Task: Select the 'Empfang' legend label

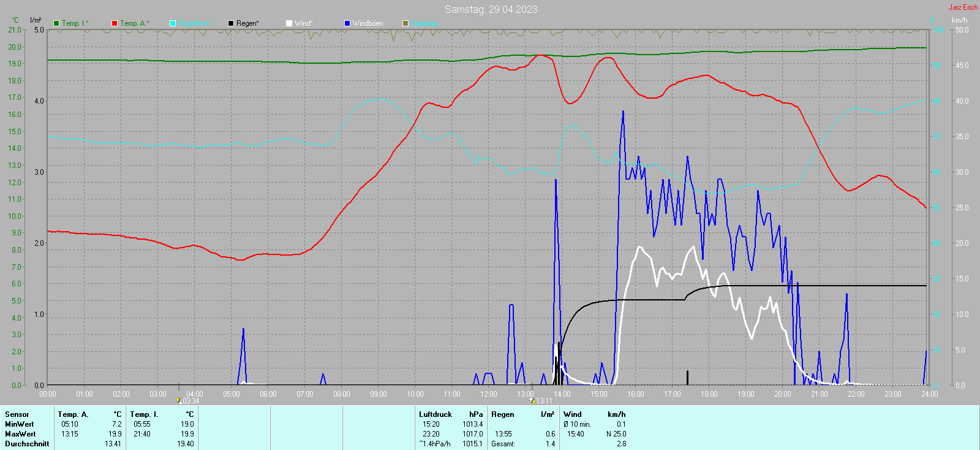Action: click(x=424, y=23)
